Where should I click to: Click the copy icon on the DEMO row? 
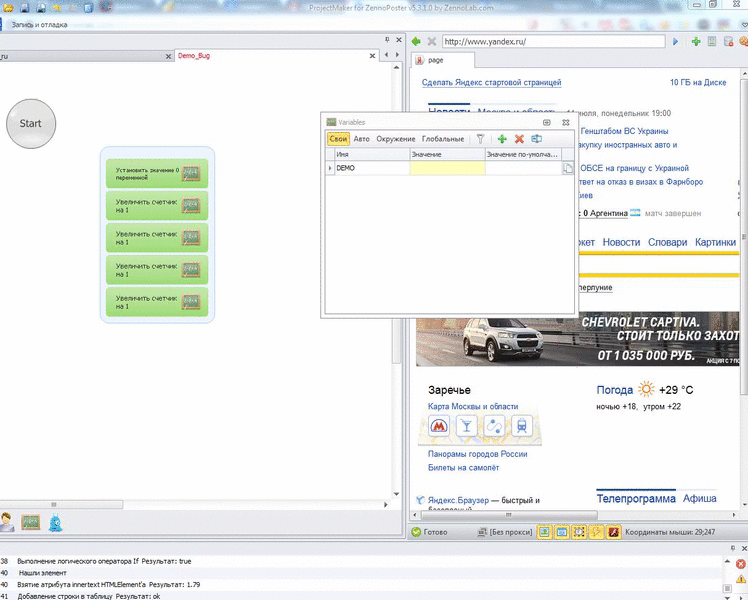pos(568,168)
